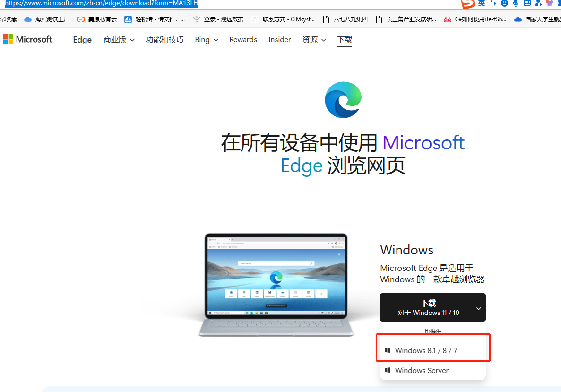Open the Sogou soft keyboard icon

coord(527,3)
